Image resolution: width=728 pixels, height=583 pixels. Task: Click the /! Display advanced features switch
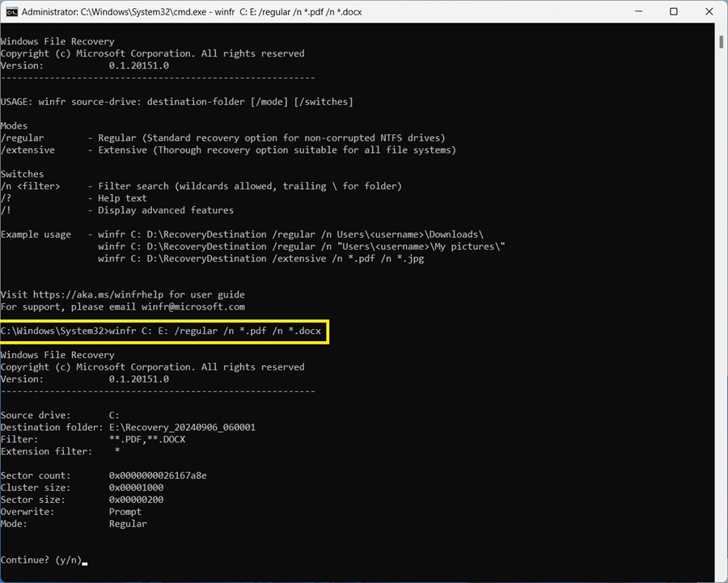tap(6, 210)
